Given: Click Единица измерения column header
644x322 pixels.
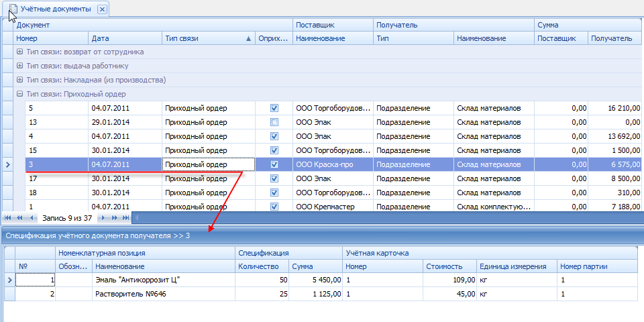Looking at the screenshot, I should coord(517,266).
